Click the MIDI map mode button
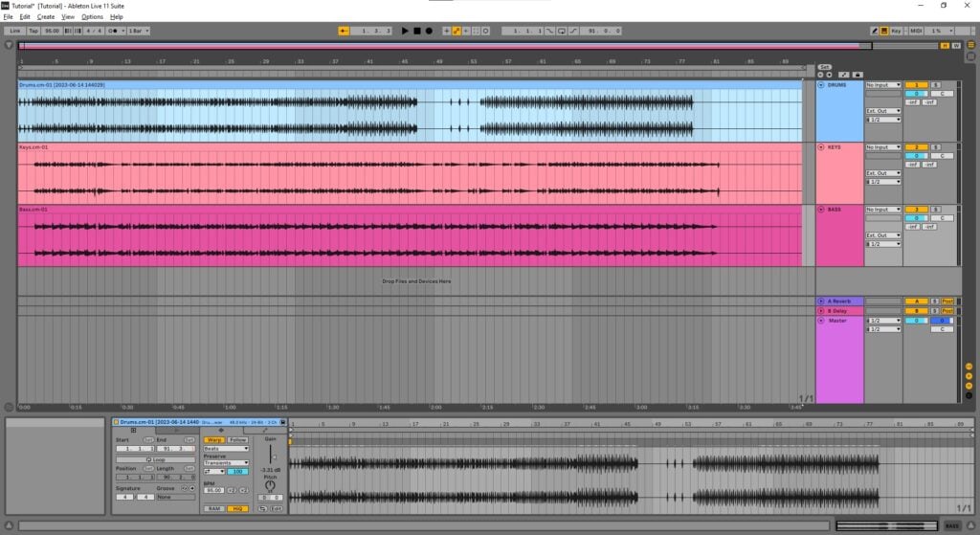Viewport: 980px width, 535px height. coord(916,31)
